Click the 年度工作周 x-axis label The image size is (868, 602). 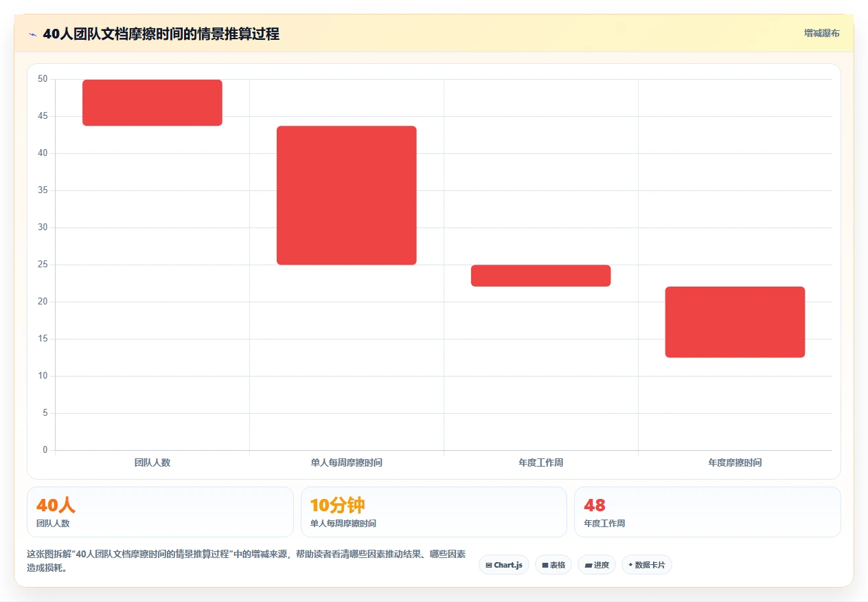[541, 462]
